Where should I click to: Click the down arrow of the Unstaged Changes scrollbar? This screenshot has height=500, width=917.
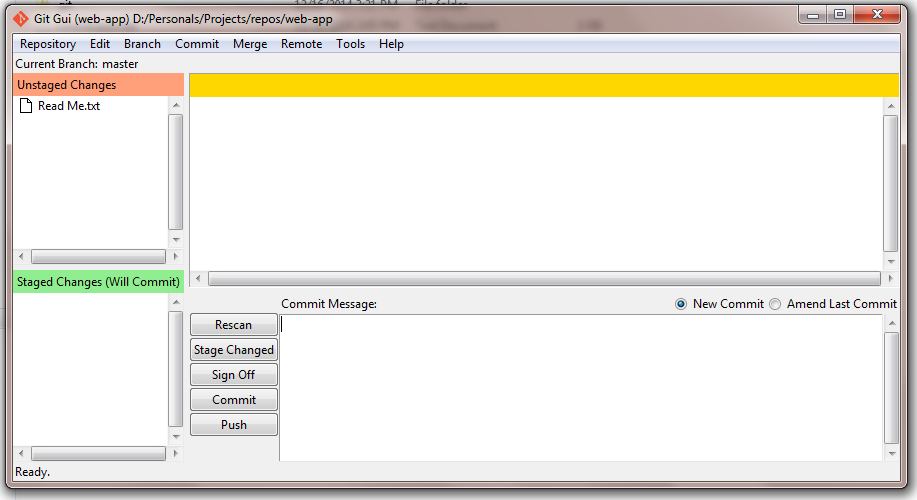(176, 240)
